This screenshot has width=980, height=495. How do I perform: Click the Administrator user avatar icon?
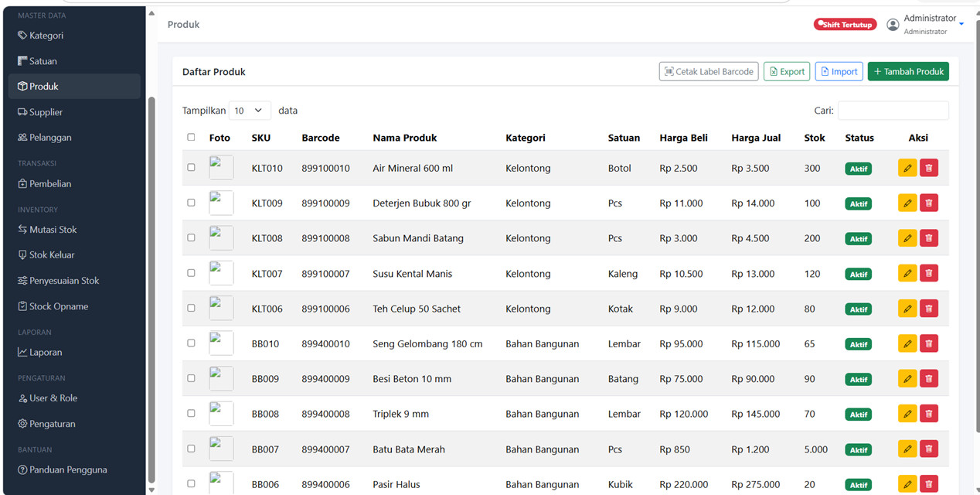tap(893, 25)
